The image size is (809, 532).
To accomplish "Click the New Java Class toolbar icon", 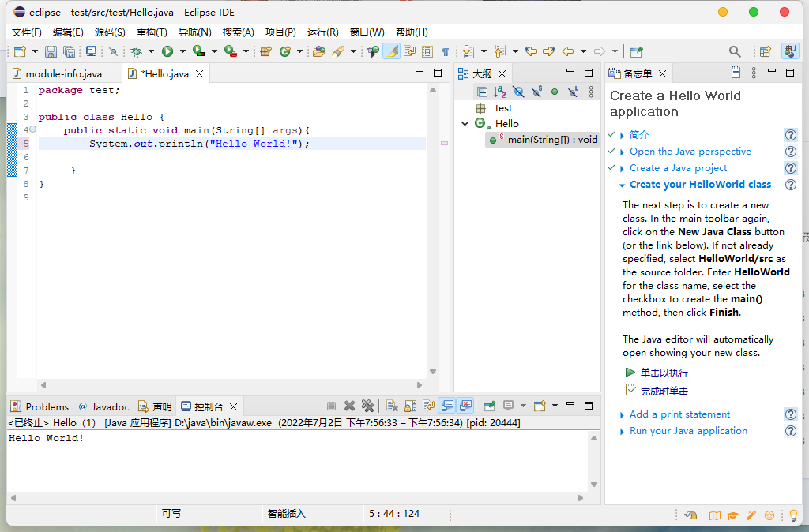I will point(284,51).
